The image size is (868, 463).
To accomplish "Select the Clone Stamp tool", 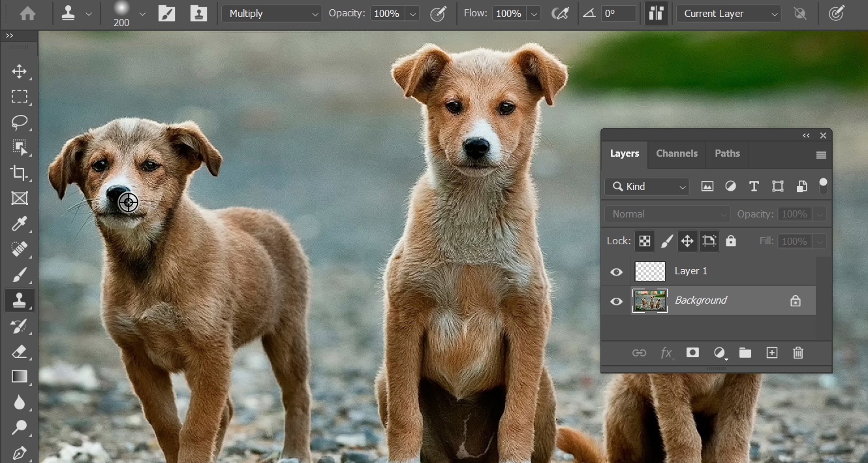I will pyautogui.click(x=20, y=300).
